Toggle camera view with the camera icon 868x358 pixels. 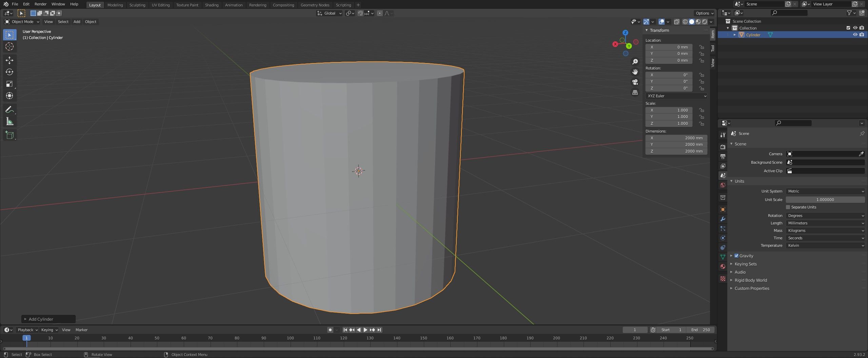pyautogui.click(x=635, y=82)
